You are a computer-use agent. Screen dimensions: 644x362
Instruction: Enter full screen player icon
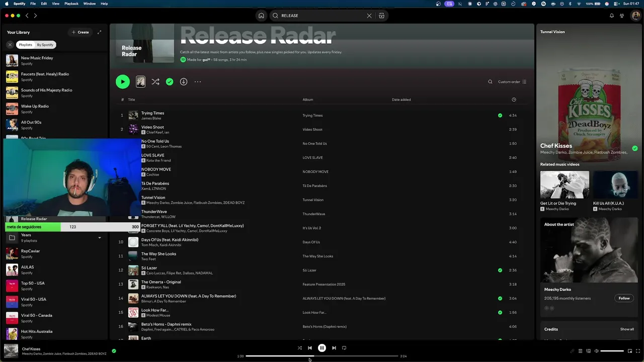638,351
